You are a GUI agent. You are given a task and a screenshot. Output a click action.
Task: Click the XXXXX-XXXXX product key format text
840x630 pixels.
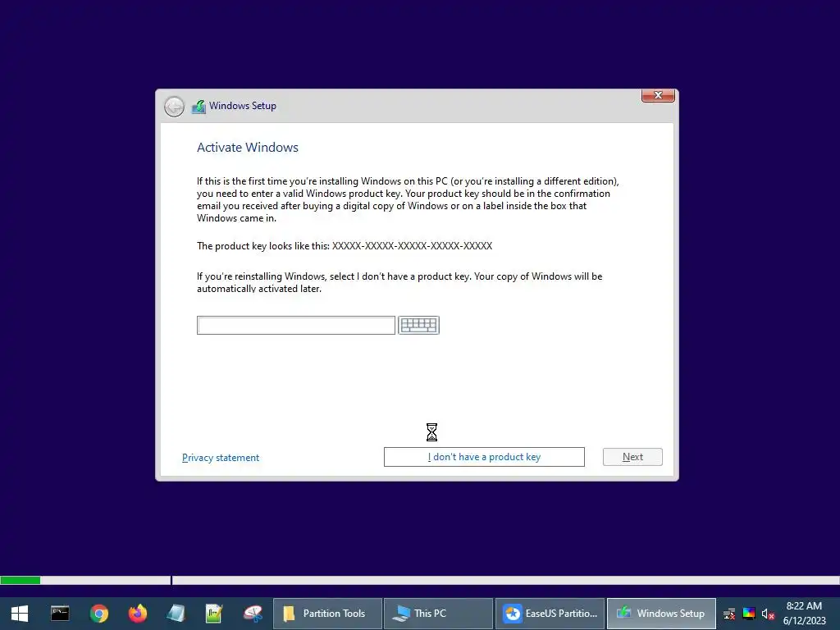412,246
